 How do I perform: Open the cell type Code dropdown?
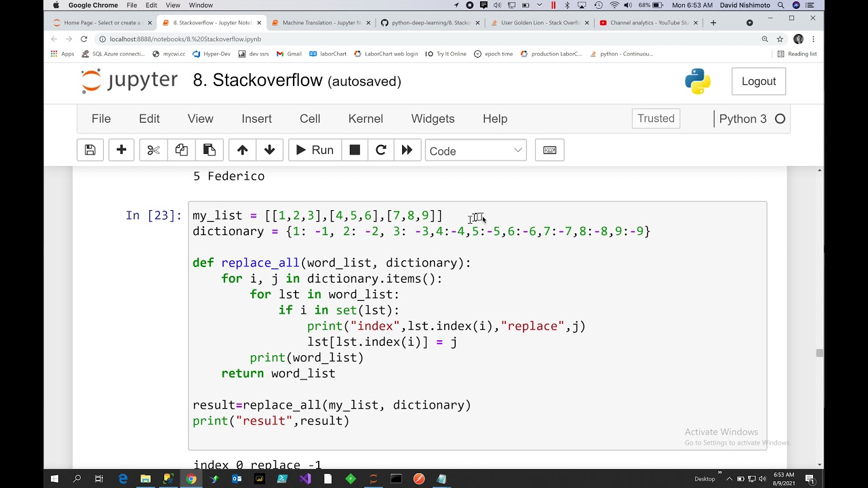click(x=475, y=150)
